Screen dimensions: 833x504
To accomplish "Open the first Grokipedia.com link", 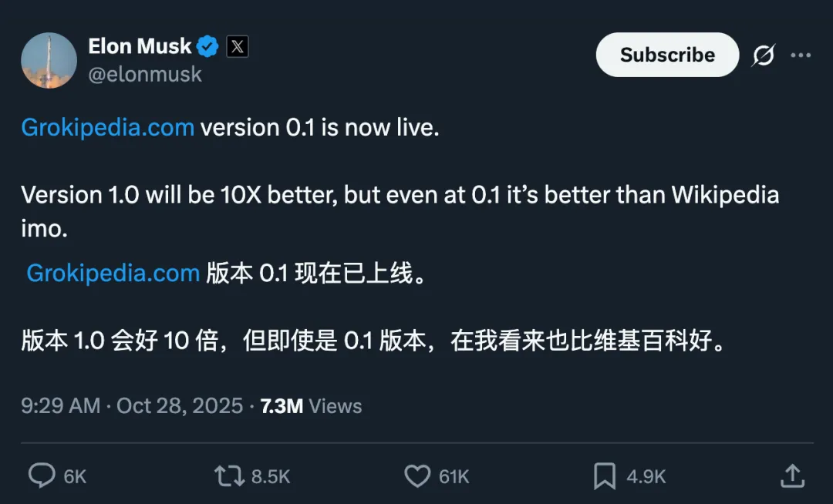I will [107, 126].
